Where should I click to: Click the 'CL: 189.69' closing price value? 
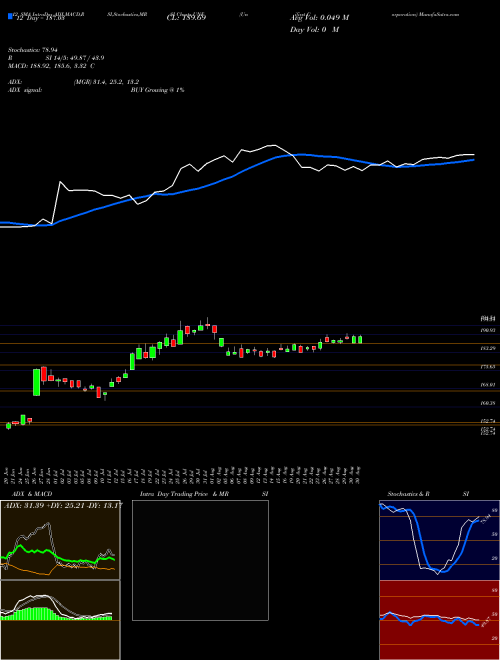click(186, 18)
